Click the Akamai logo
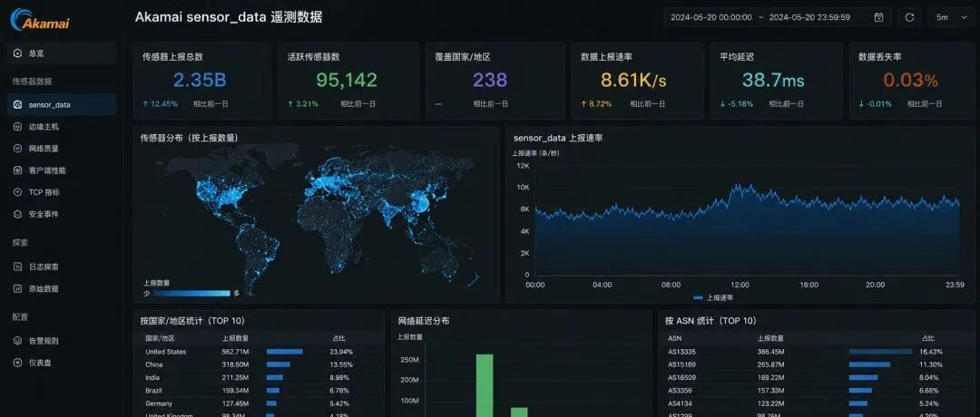Image resolution: width=980 pixels, height=417 pixels. [40, 19]
